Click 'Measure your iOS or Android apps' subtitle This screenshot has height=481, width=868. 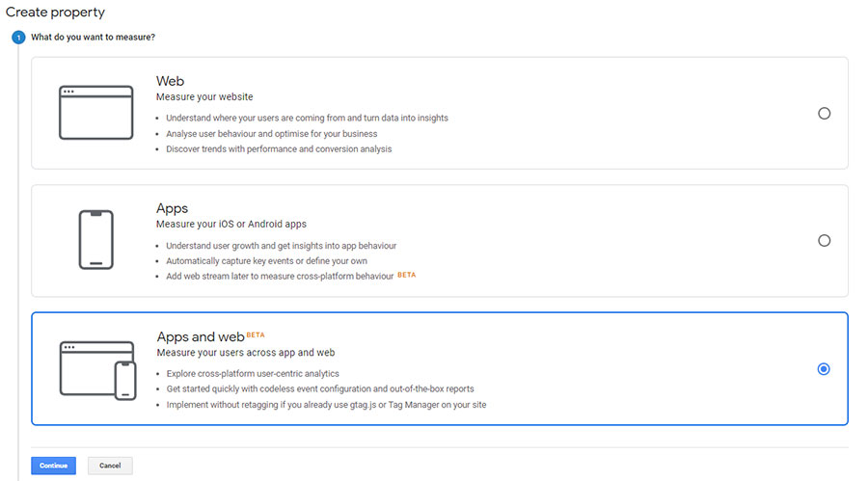point(231,225)
